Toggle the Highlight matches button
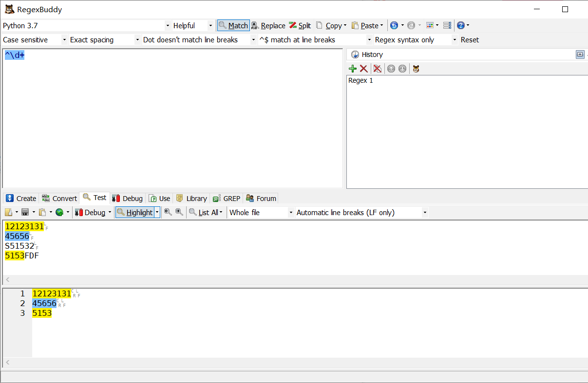This screenshot has width=588, height=383. [134, 212]
